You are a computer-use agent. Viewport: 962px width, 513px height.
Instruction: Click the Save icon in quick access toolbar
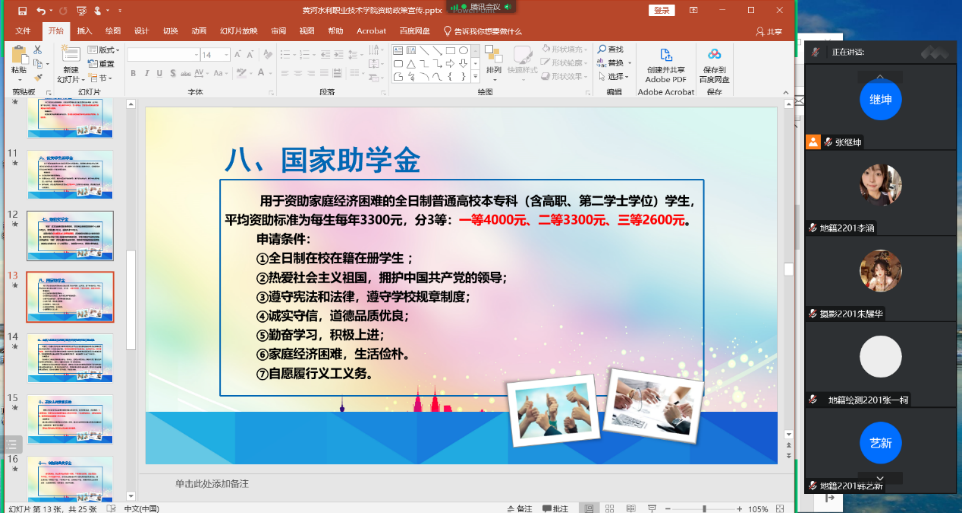point(21,10)
